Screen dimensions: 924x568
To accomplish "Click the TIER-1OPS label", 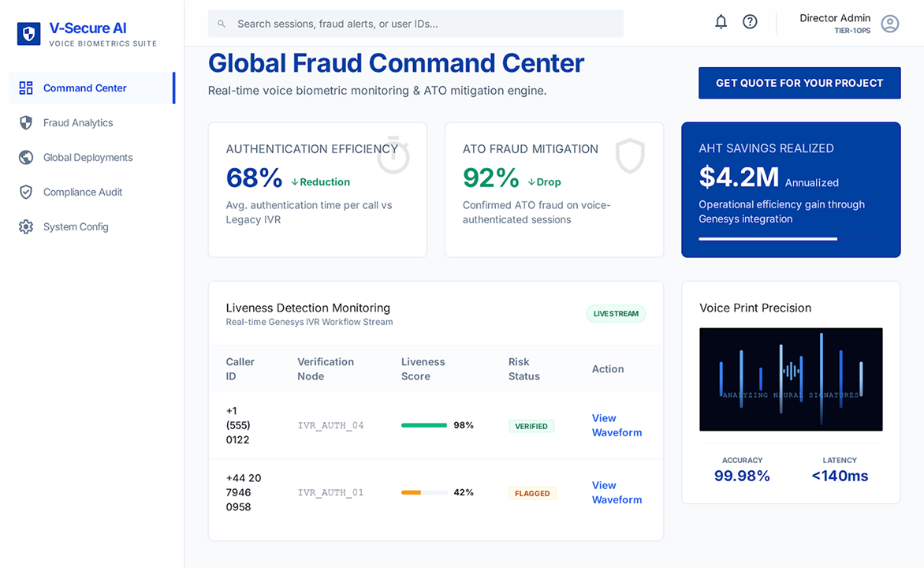I will [x=852, y=31].
